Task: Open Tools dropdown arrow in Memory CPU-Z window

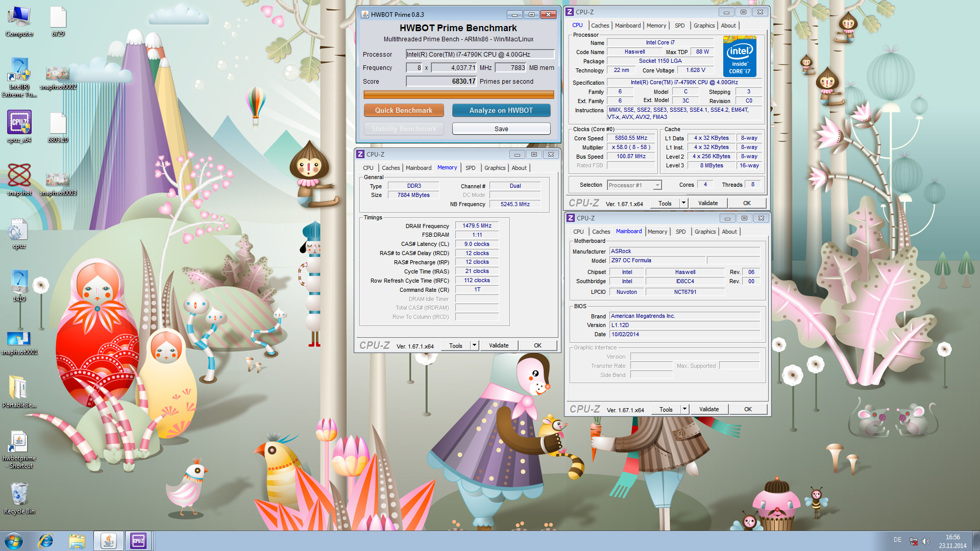Action: coord(474,345)
